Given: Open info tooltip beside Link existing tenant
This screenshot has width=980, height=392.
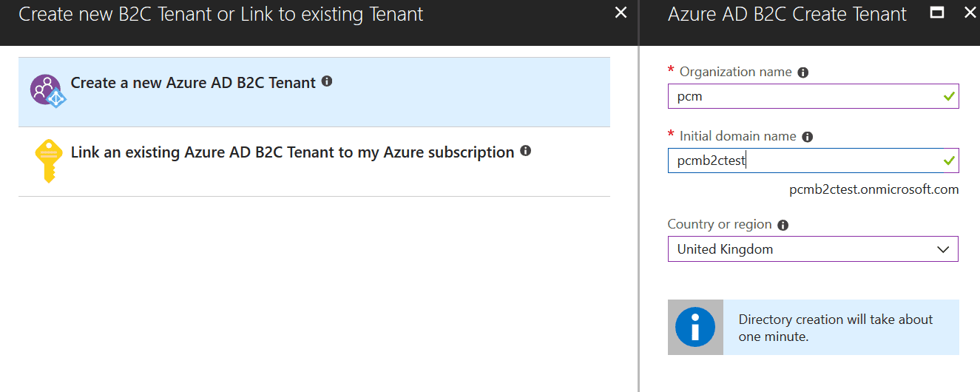Looking at the screenshot, I should click(x=526, y=151).
